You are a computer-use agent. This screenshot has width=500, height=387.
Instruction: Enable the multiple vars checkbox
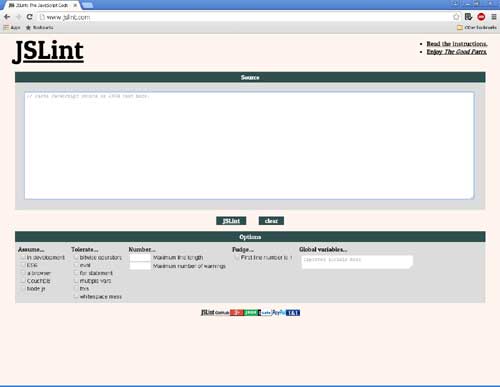76,281
